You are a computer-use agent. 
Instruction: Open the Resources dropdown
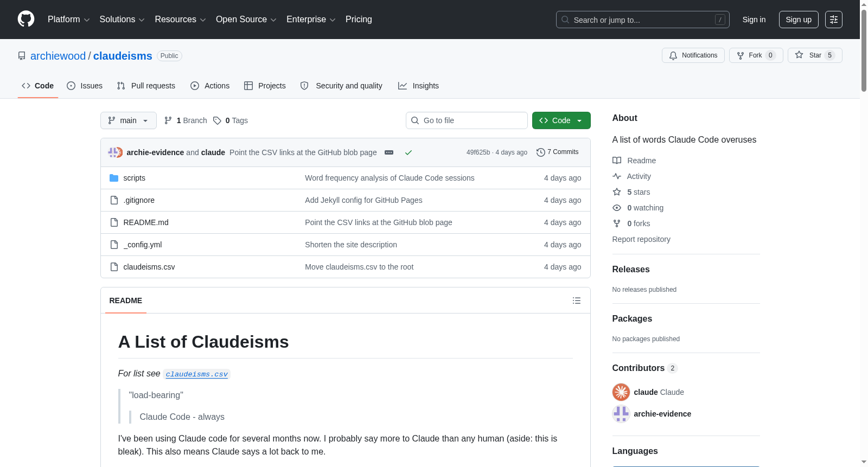tap(180, 20)
